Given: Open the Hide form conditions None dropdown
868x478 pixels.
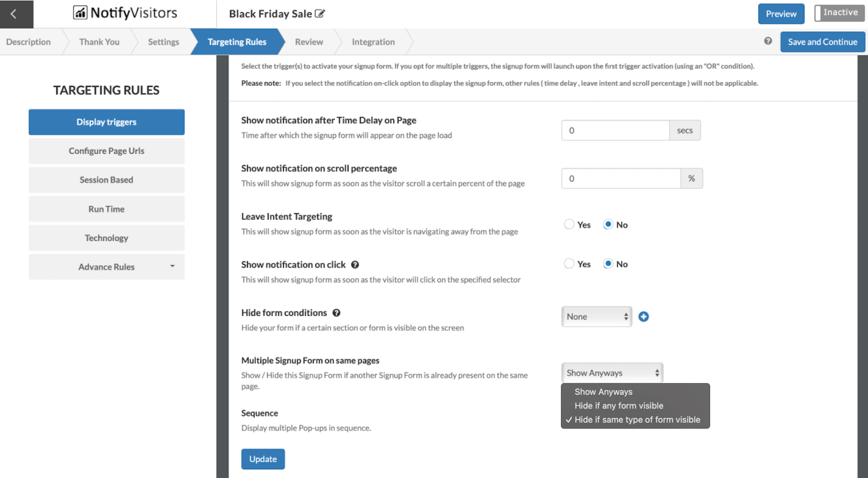Looking at the screenshot, I should click(596, 317).
